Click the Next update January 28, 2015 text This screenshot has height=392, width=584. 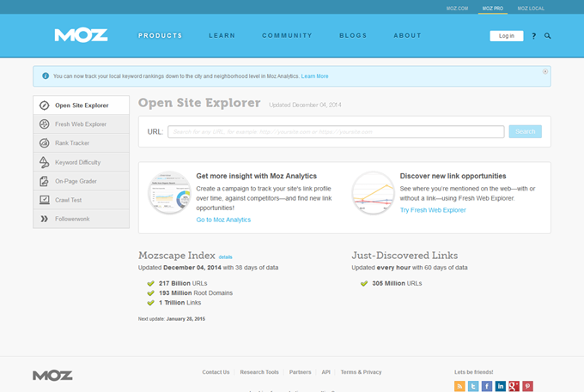171,319
